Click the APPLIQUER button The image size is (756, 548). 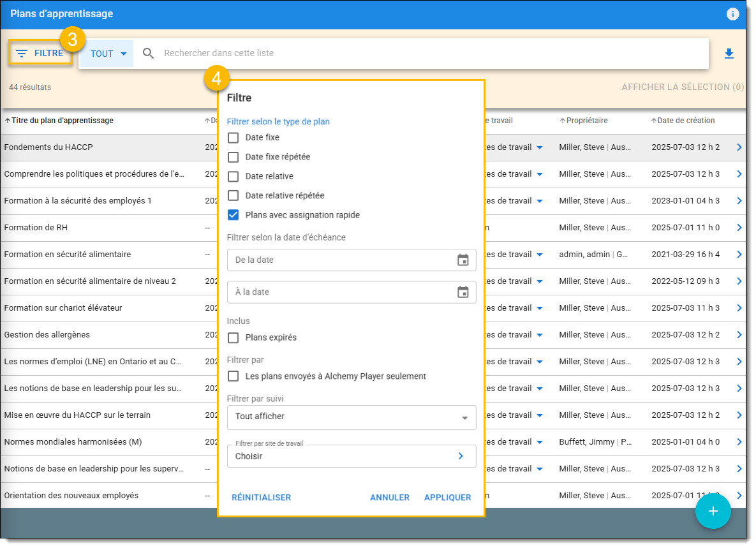pos(447,498)
